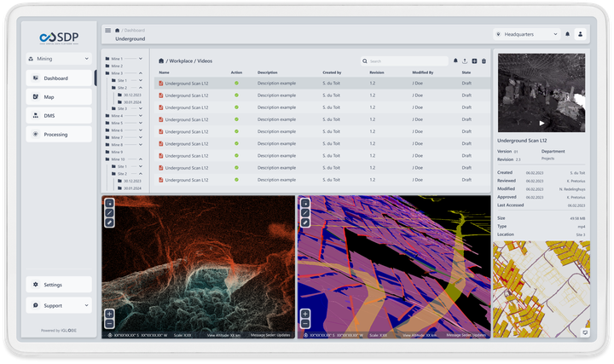614x364 pixels.
Task: Click the top tool in the purple model viewer
Action: (305, 203)
